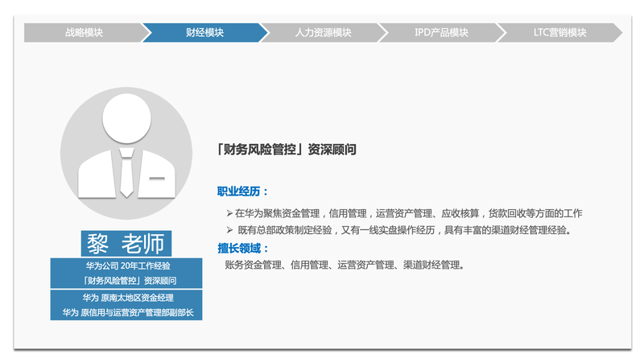Select the highlighted 财经模块 tab
This screenshot has width=644, height=362.
click(x=204, y=33)
